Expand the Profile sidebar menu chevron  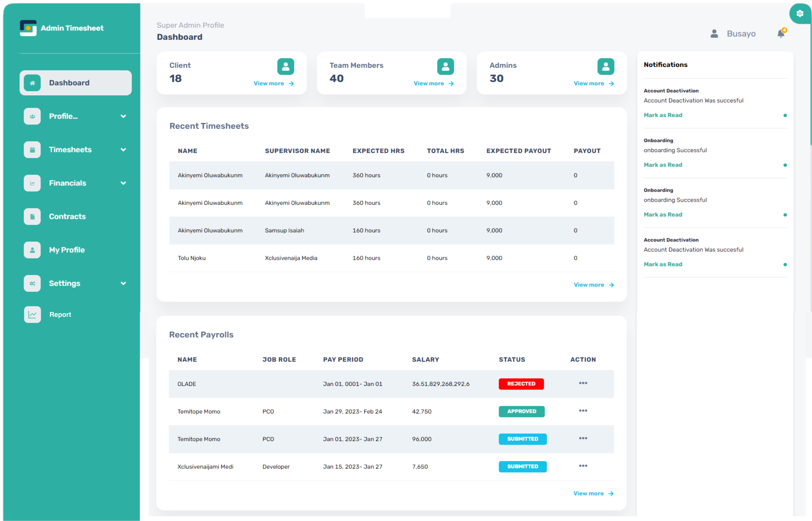pyautogui.click(x=123, y=116)
